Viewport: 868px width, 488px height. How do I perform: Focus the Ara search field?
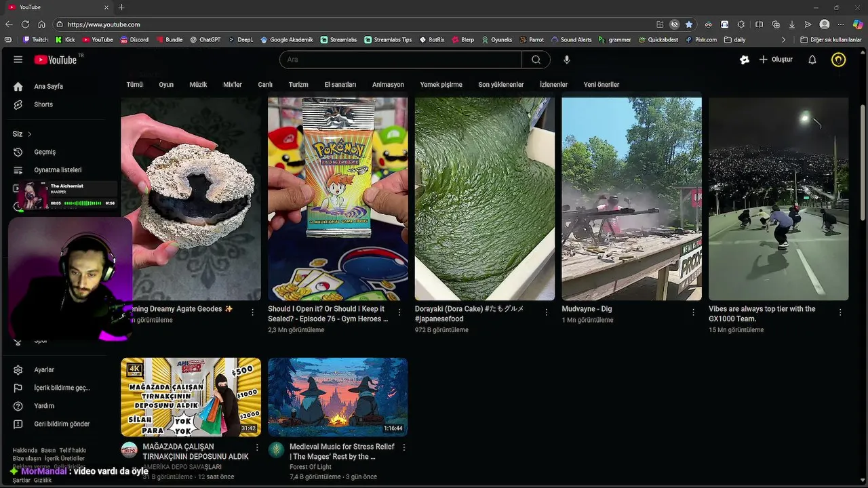pos(401,60)
